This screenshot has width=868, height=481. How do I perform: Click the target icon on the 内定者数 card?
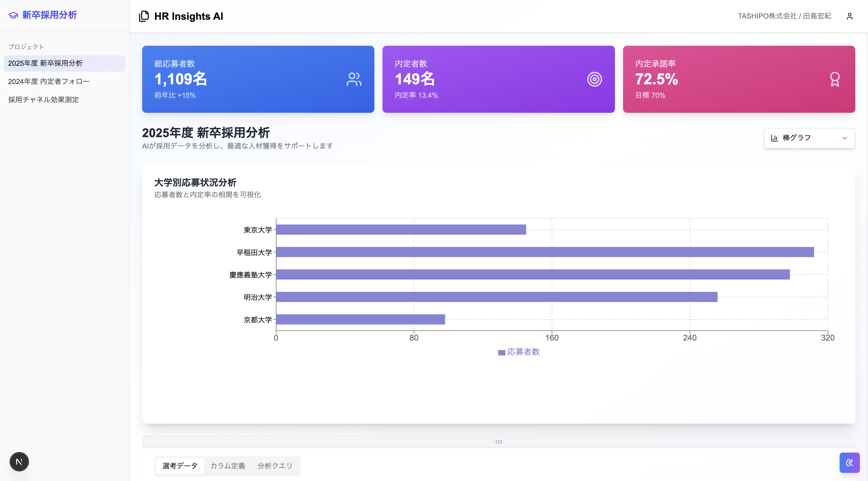click(x=594, y=79)
